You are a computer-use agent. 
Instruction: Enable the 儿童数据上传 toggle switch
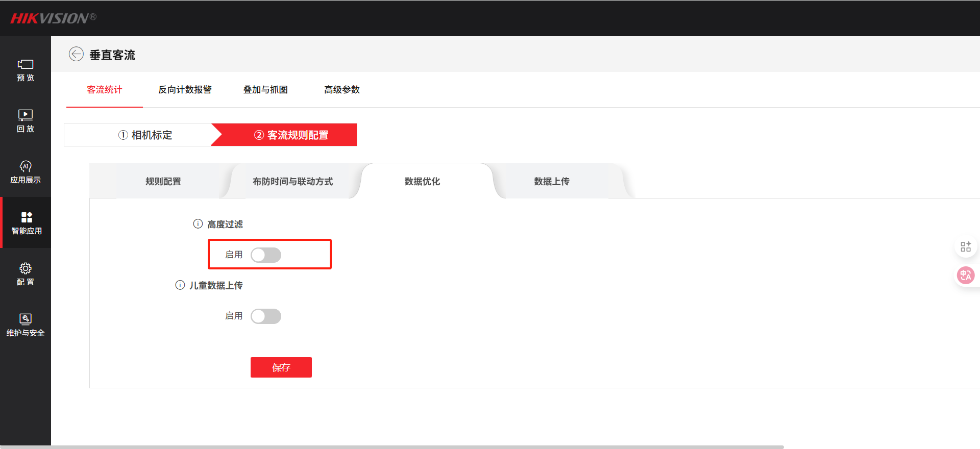[x=266, y=316]
